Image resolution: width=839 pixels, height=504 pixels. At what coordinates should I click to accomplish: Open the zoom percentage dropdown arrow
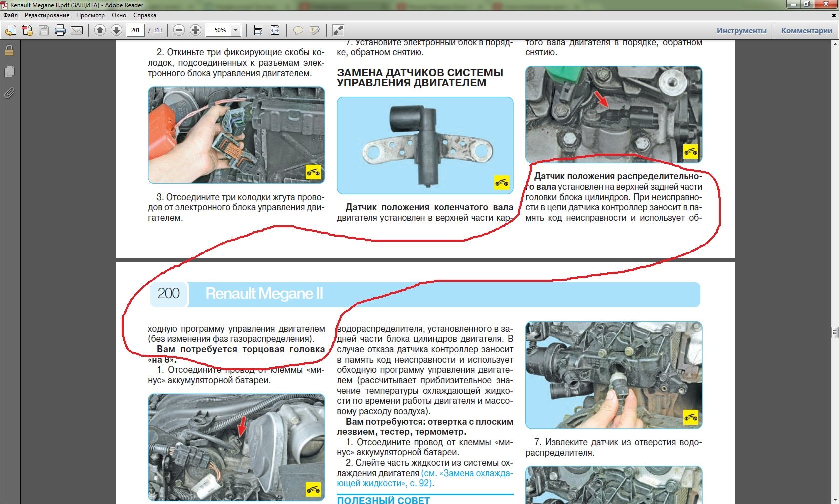click(236, 30)
